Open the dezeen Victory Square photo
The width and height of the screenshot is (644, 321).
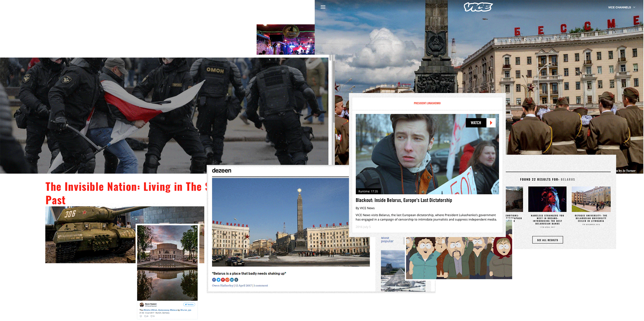click(x=291, y=222)
